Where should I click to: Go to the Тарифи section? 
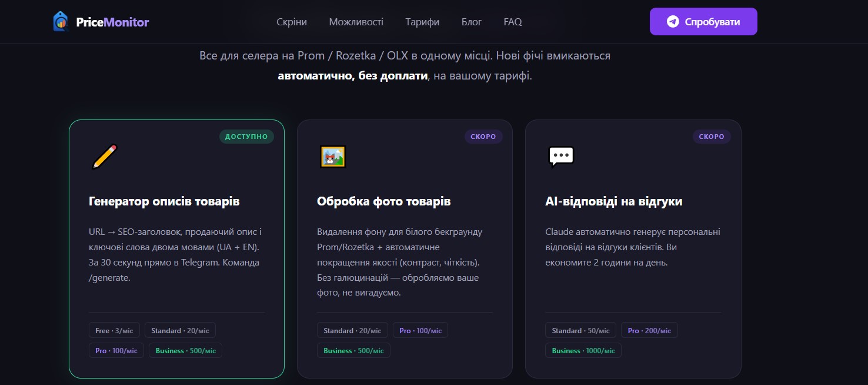[422, 22]
